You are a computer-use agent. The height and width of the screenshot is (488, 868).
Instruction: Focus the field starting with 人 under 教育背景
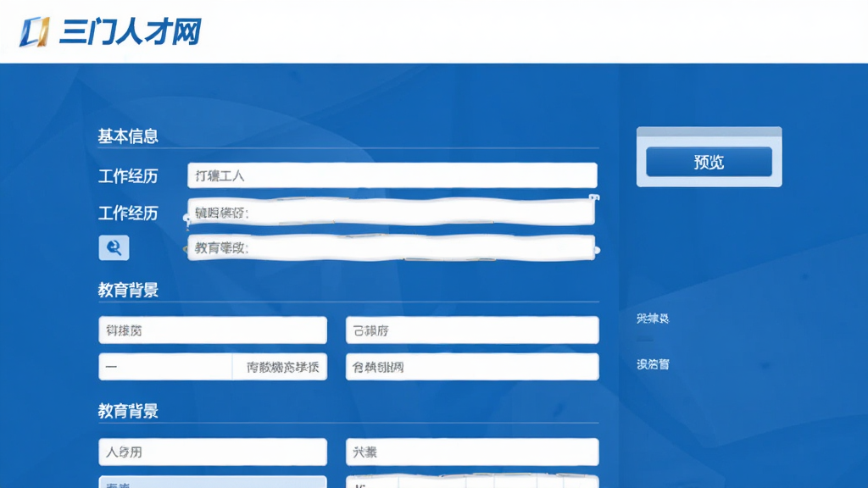pyautogui.click(x=213, y=452)
